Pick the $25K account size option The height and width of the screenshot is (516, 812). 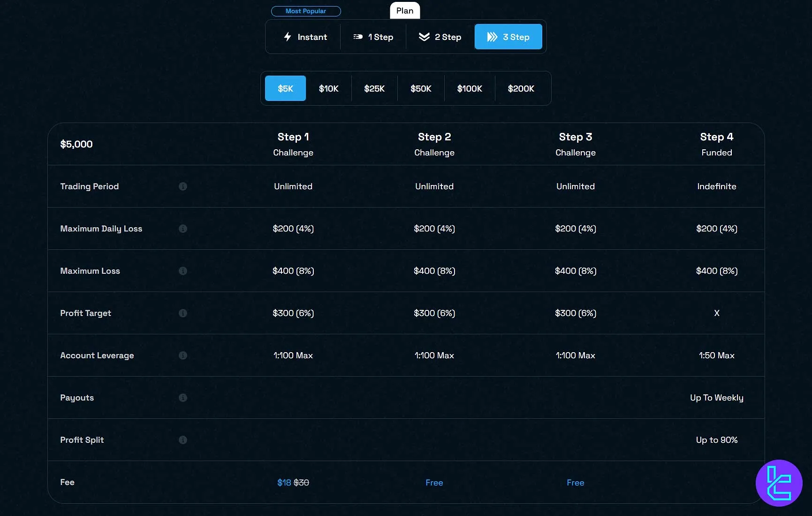click(x=374, y=89)
